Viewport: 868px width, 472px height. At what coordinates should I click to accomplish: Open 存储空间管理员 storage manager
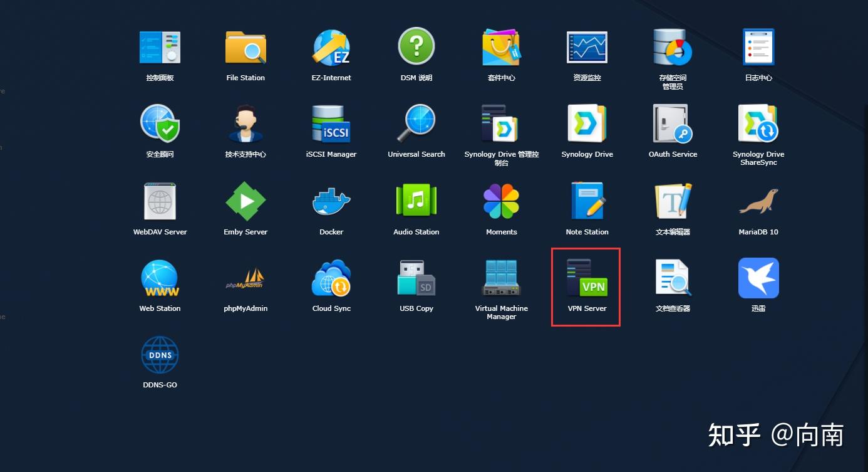(x=673, y=47)
